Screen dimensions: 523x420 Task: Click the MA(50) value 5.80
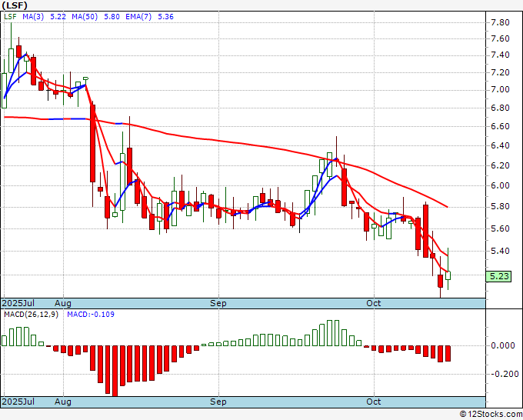pyautogui.click(x=112, y=17)
